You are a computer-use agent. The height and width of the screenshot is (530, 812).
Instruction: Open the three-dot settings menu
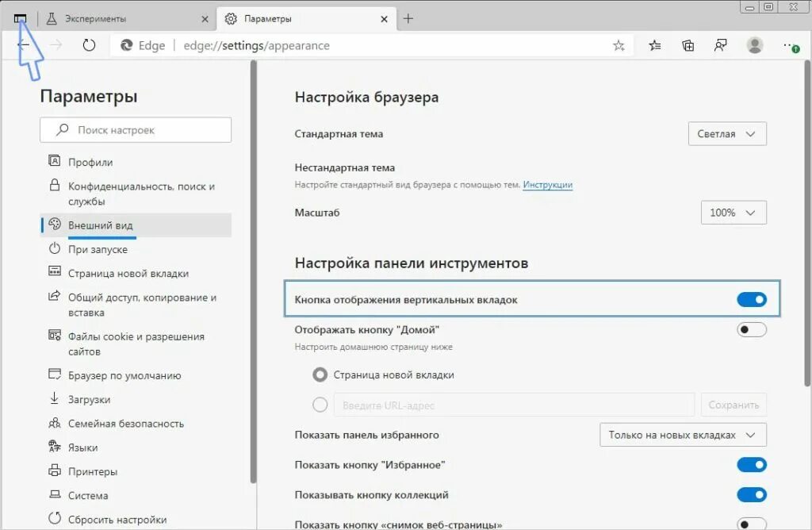[791, 46]
